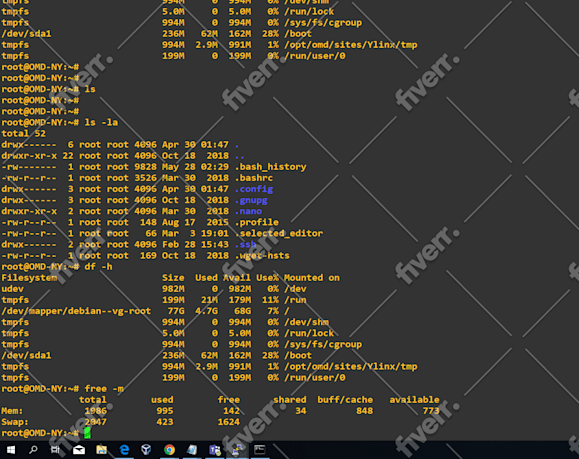Open the Windows Start menu
Viewport: 579px width, 459px height.
[11, 450]
